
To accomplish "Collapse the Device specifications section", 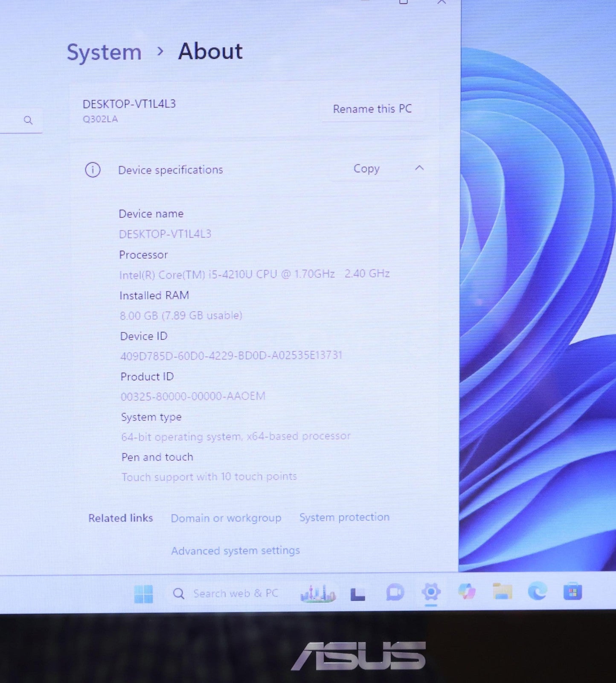I will click(x=419, y=168).
